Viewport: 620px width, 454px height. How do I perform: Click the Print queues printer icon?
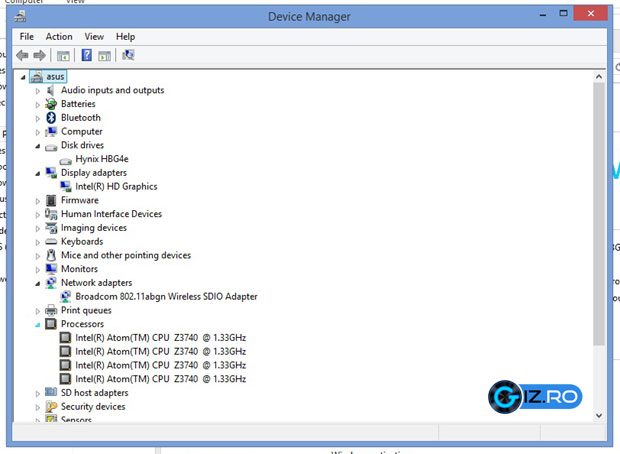[51, 310]
